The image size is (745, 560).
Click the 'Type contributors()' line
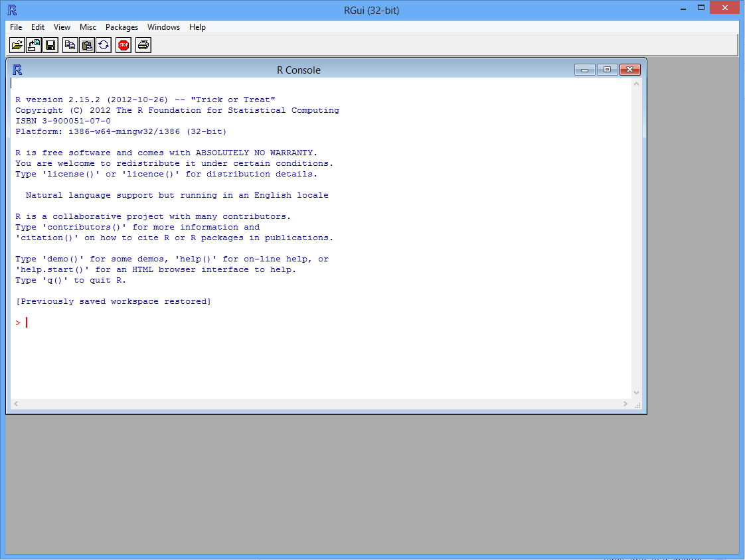[x=137, y=228]
